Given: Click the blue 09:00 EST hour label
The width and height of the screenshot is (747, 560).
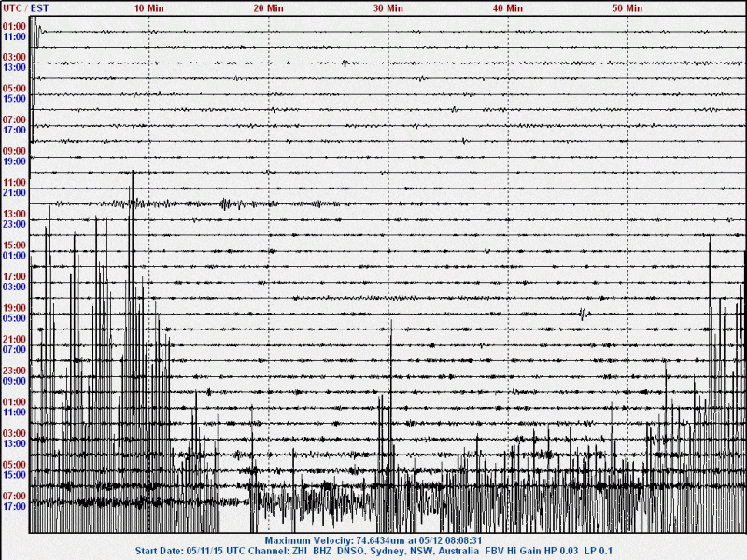Looking at the screenshot, I should click(x=14, y=382).
